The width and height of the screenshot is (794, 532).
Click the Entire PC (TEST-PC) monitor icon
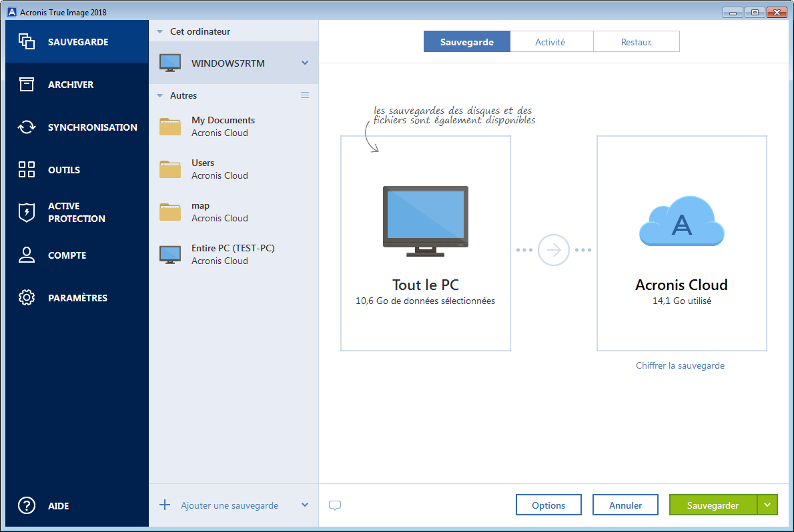pos(170,255)
